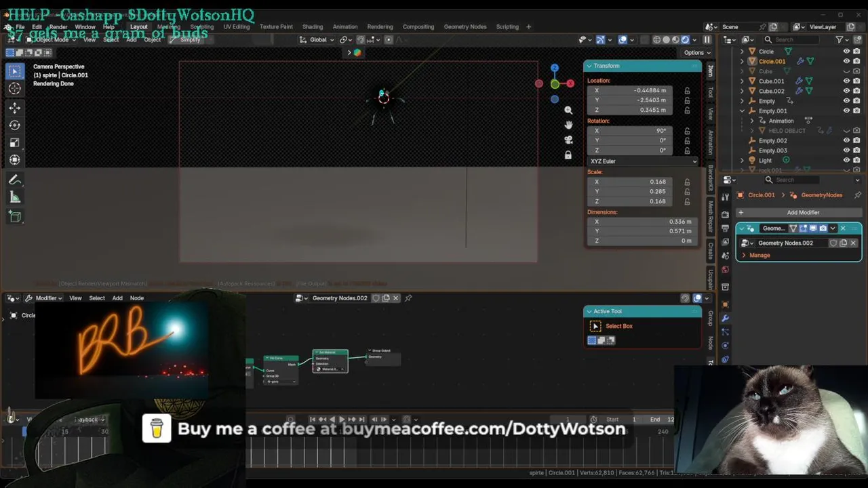The height and width of the screenshot is (488, 868).
Task: Select the Measure tool
Action: click(15, 198)
